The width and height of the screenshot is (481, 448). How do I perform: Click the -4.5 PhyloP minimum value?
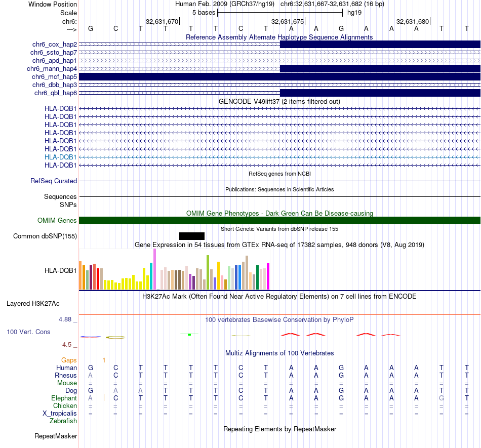[66, 345]
